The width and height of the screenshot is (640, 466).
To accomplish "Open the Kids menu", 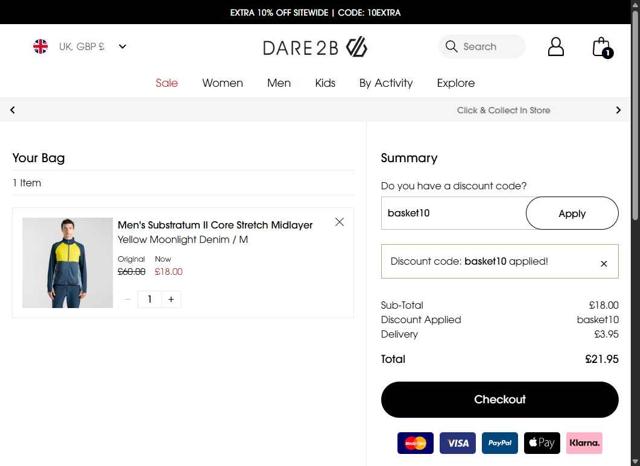I will [325, 83].
